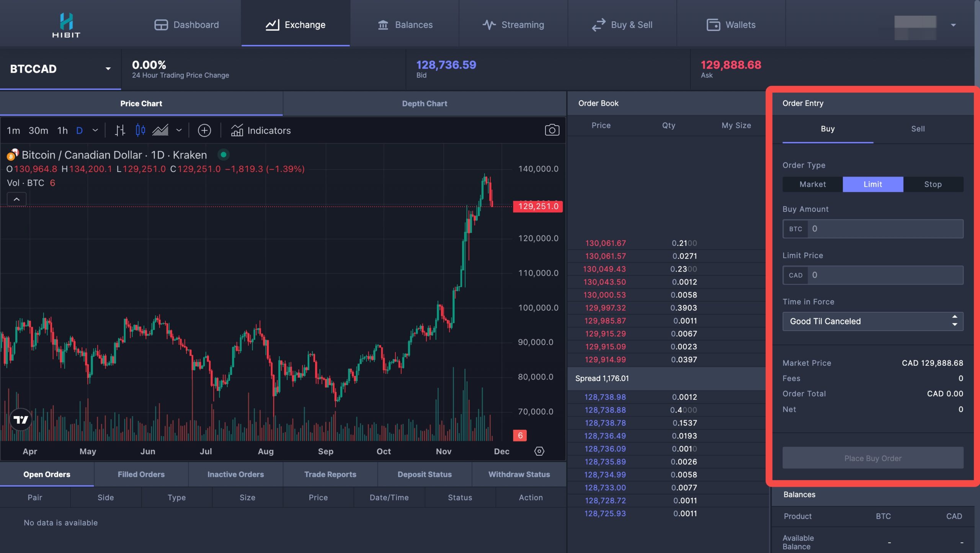Open the Streaming section

(x=513, y=25)
